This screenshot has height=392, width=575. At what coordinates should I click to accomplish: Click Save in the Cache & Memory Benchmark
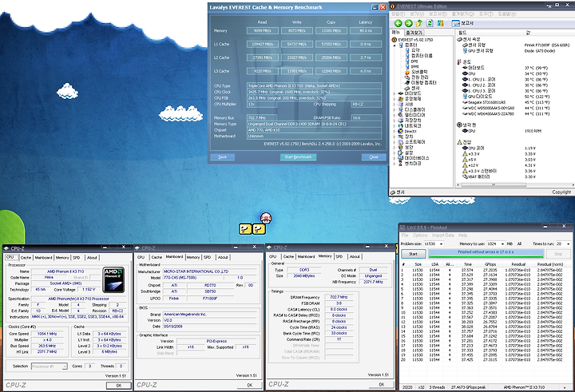[x=222, y=157]
